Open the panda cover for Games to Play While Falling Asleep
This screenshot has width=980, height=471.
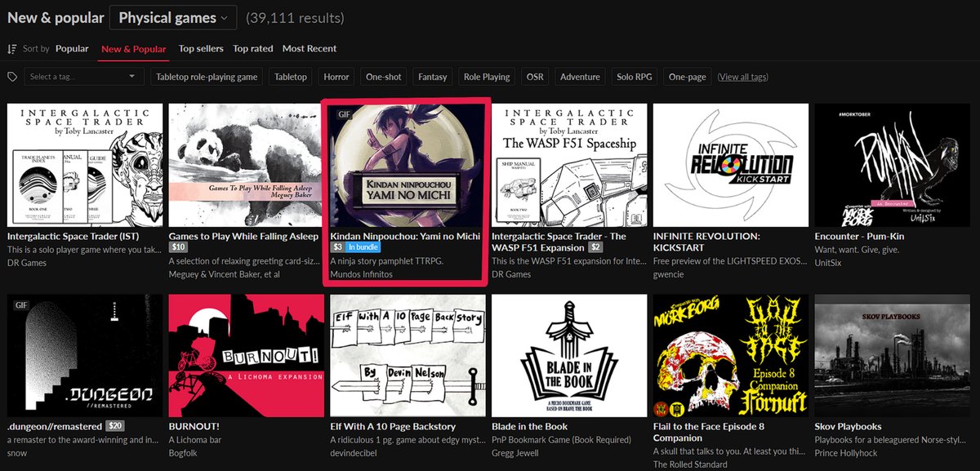[247, 165]
